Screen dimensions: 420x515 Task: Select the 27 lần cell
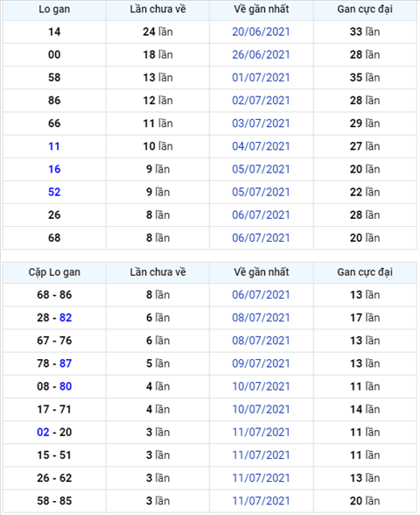click(365, 146)
